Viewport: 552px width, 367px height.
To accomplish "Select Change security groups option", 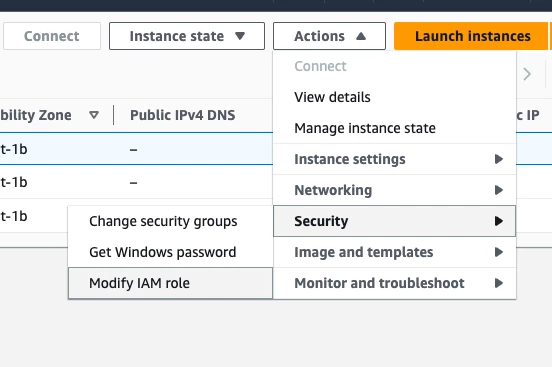I will [170, 221].
